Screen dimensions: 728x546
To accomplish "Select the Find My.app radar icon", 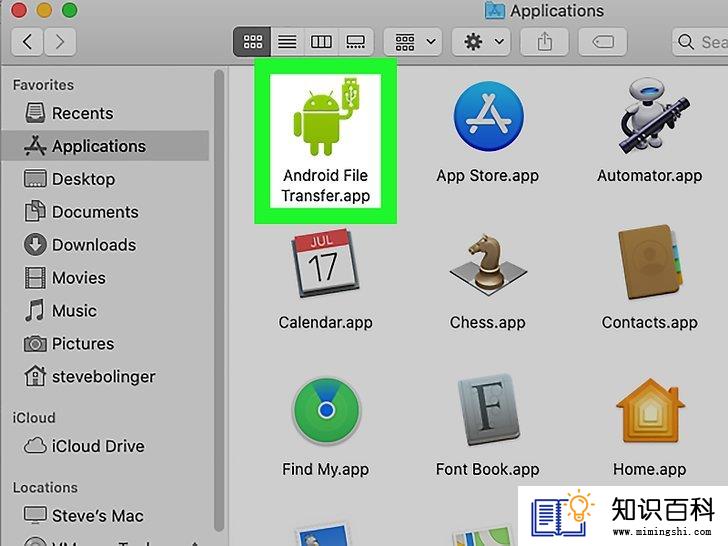I will 326,411.
